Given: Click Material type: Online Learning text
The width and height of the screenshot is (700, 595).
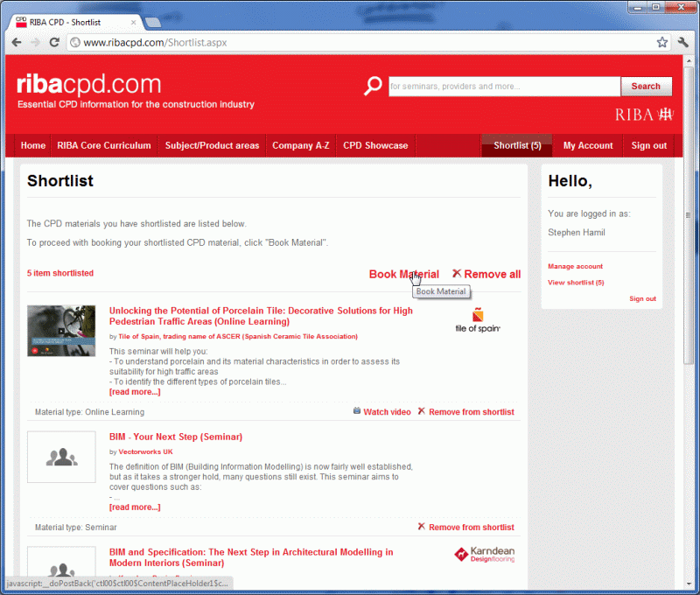Looking at the screenshot, I should coord(90,412).
